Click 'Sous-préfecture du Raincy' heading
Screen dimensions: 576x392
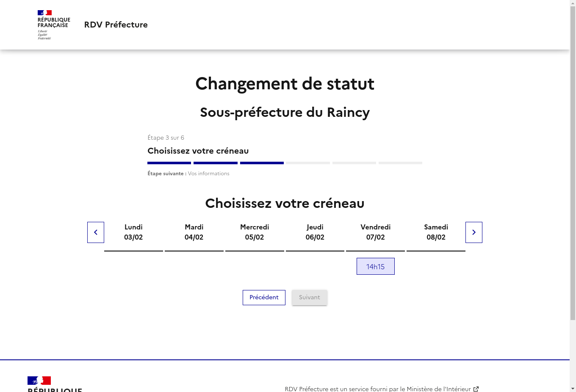285,112
